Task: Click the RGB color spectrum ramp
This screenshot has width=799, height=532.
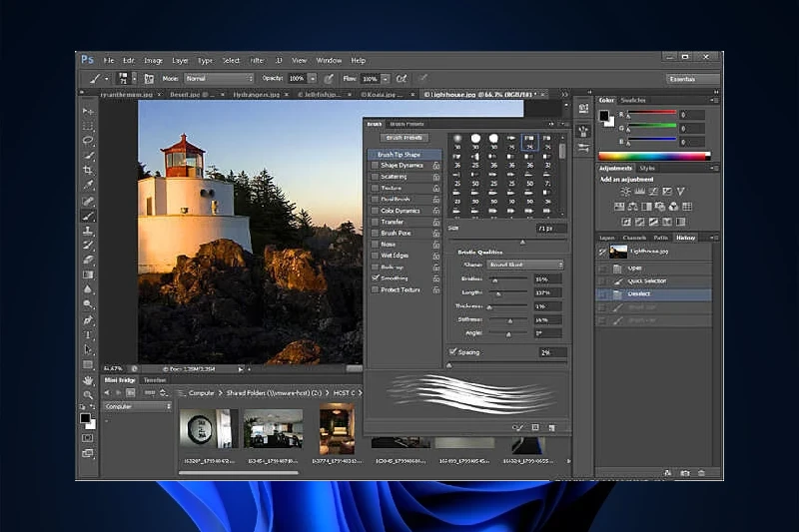Action: 653,155
